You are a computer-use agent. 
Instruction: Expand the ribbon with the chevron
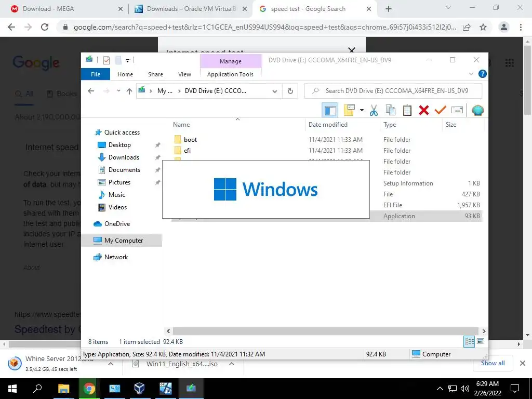[x=471, y=74]
